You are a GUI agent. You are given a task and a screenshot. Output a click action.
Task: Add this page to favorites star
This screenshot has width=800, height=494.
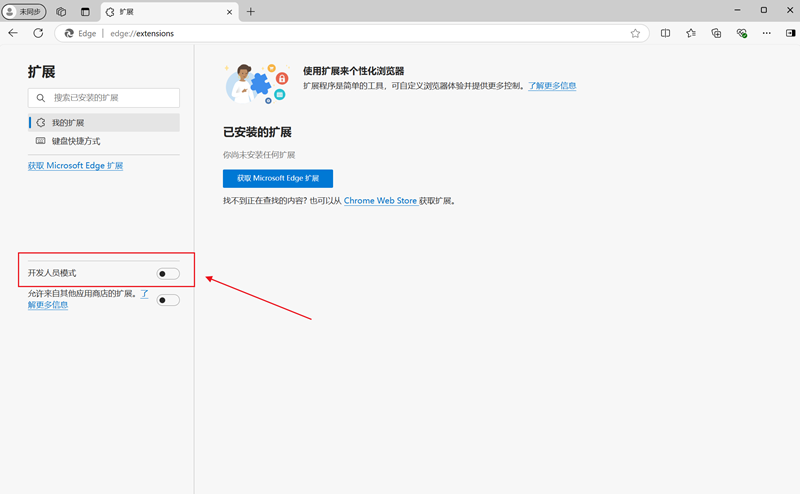coord(635,33)
